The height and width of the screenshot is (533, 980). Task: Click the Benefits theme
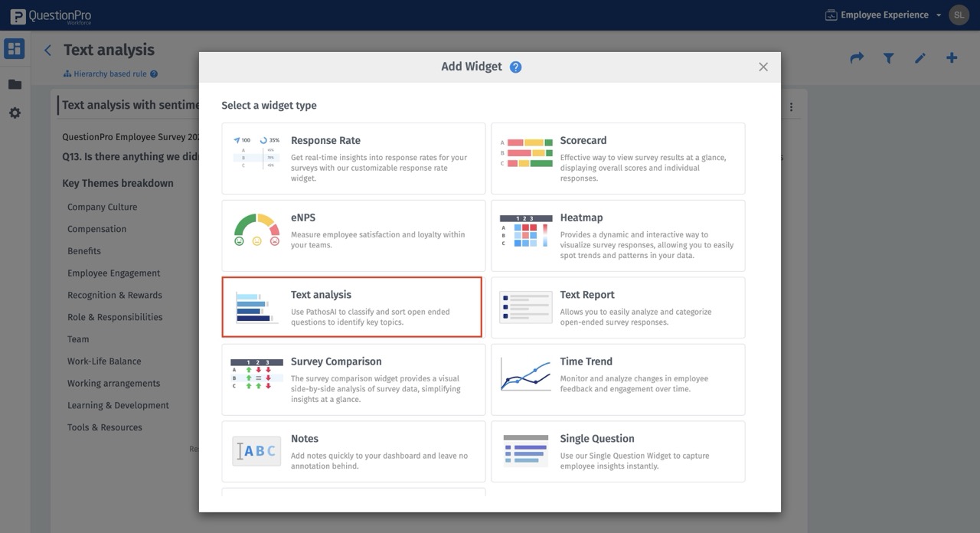click(84, 251)
